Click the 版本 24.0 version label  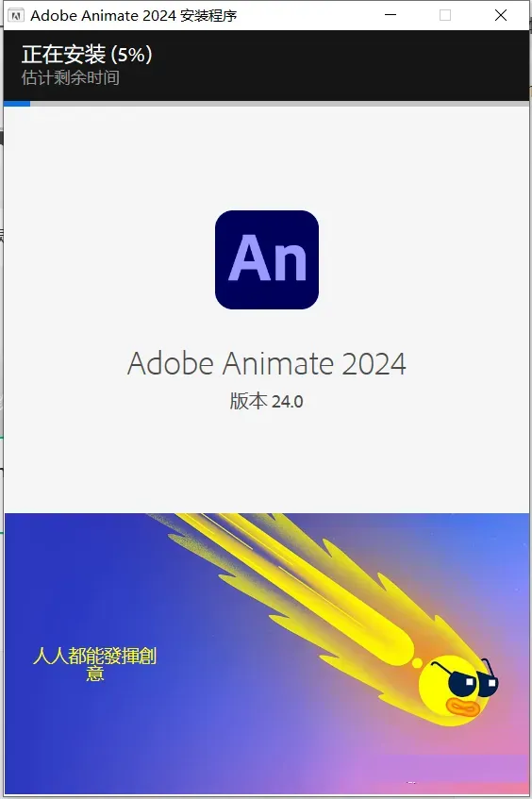[267, 401]
